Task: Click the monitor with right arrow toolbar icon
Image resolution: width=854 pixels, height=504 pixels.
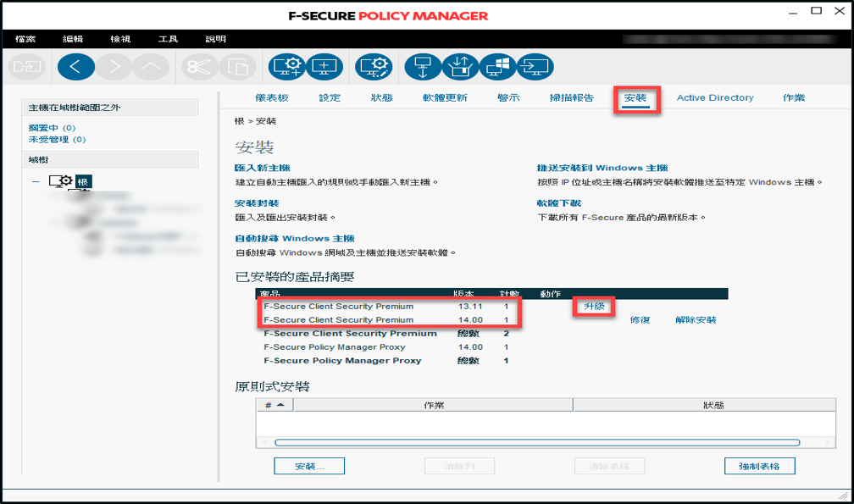Action: point(535,66)
